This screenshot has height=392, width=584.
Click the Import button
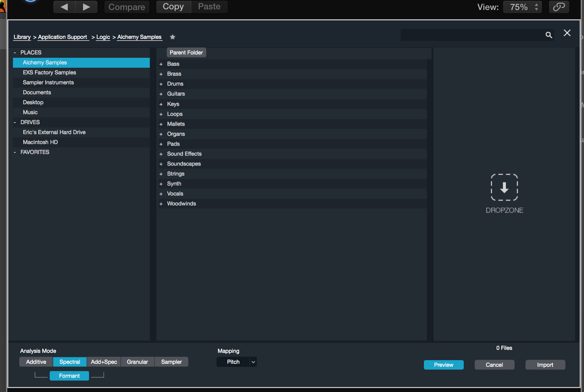pyautogui.click(x=545, y=365)
